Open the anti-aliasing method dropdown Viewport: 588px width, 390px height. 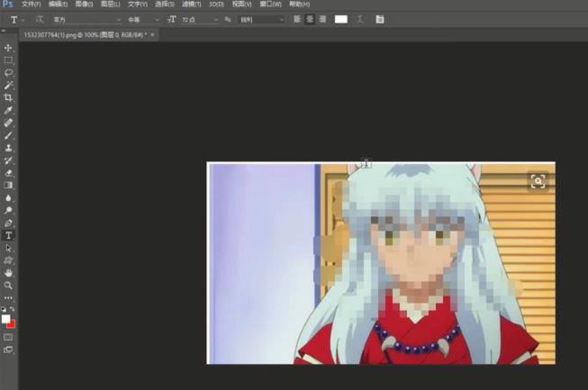point(261,19)
